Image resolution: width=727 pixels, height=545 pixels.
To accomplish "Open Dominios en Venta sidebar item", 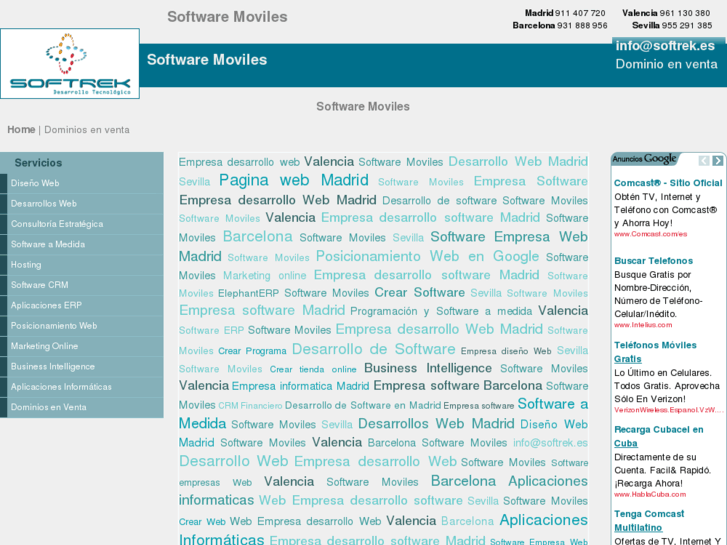I will (x=85, y=408).
